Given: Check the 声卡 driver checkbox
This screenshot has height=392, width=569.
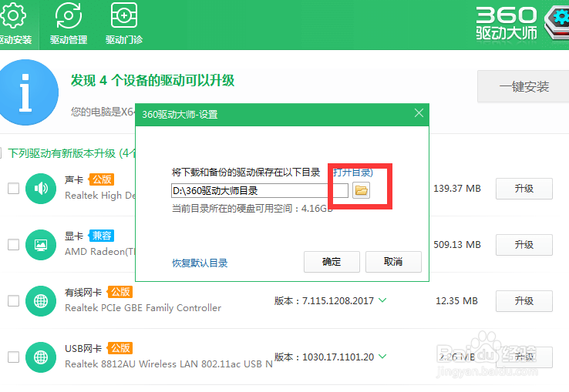Looking at the screenshot, I should tap(13, 188).
